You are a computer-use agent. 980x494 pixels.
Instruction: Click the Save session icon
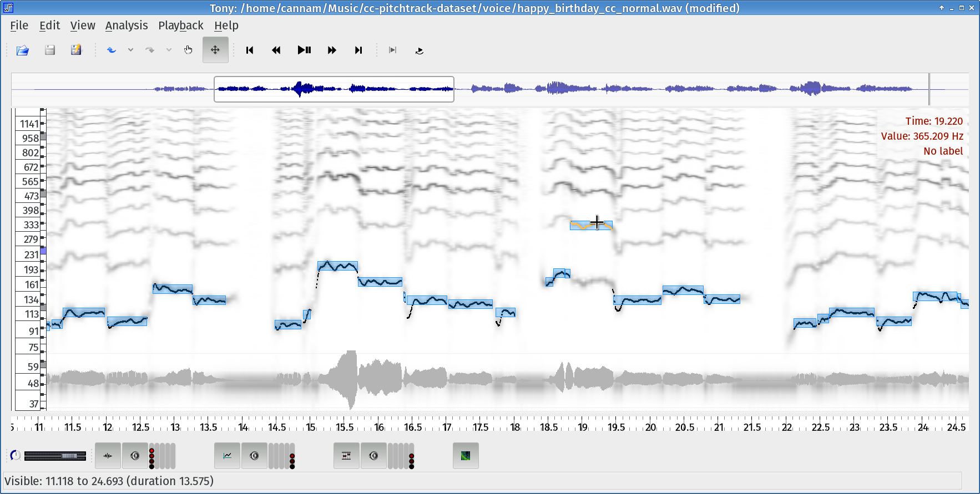(50, 50)
